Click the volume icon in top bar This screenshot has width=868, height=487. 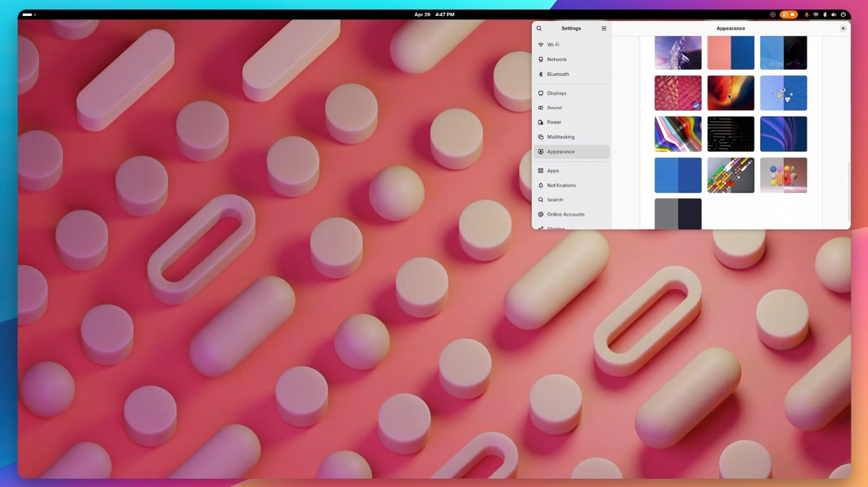pos(834,14)
